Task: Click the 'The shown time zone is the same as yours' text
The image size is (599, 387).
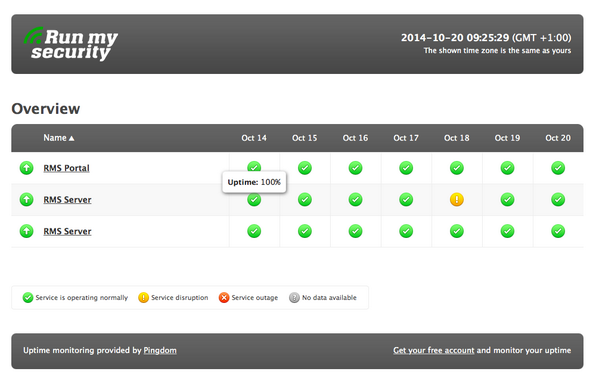Action: (x=497, y=51)
